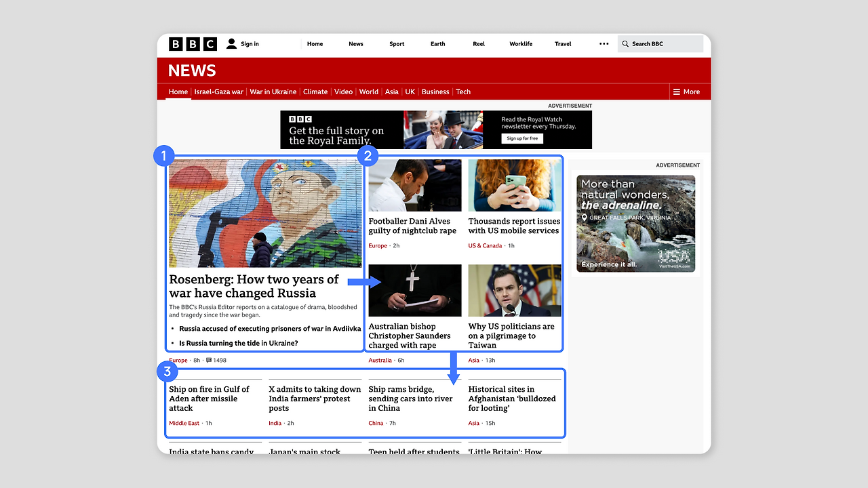Select the World tab

tap(369, 91)
